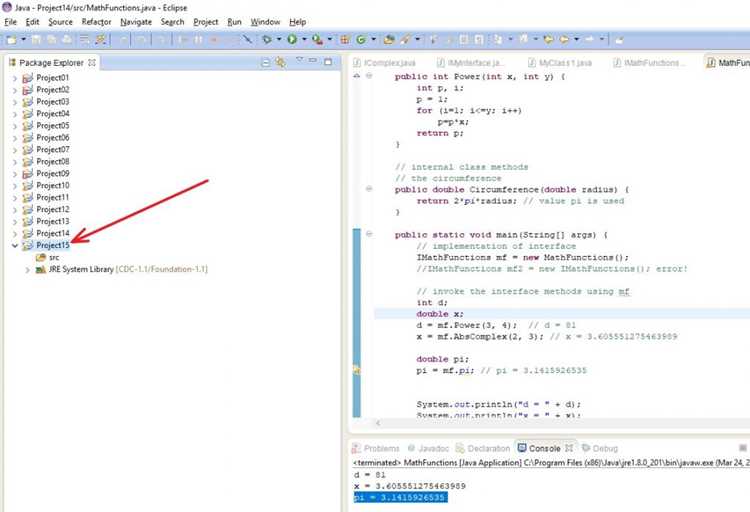Expand the Project08 tree node
The height and width of the screenshot is (512, 750).
[15, 162]
